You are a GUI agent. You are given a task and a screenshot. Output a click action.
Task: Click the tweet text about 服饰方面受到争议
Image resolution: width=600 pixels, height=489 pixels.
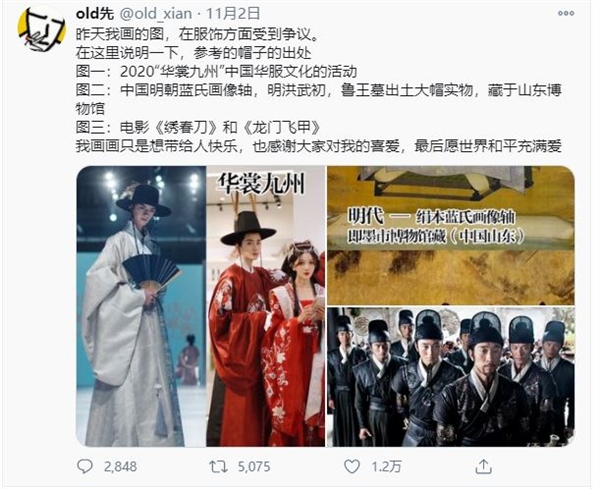197,35
